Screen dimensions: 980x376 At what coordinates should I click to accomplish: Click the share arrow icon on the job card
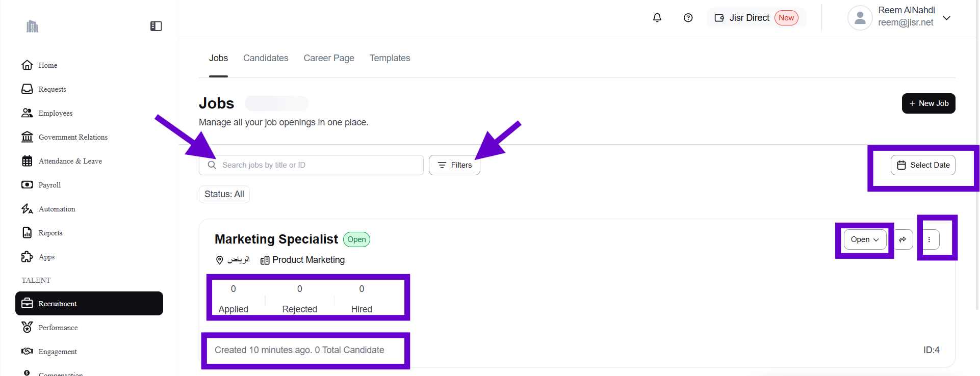click(902, 239)
